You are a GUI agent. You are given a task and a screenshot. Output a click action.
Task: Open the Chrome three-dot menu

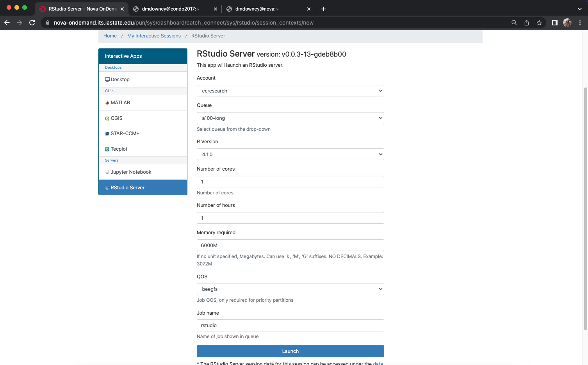pos(580,23)
